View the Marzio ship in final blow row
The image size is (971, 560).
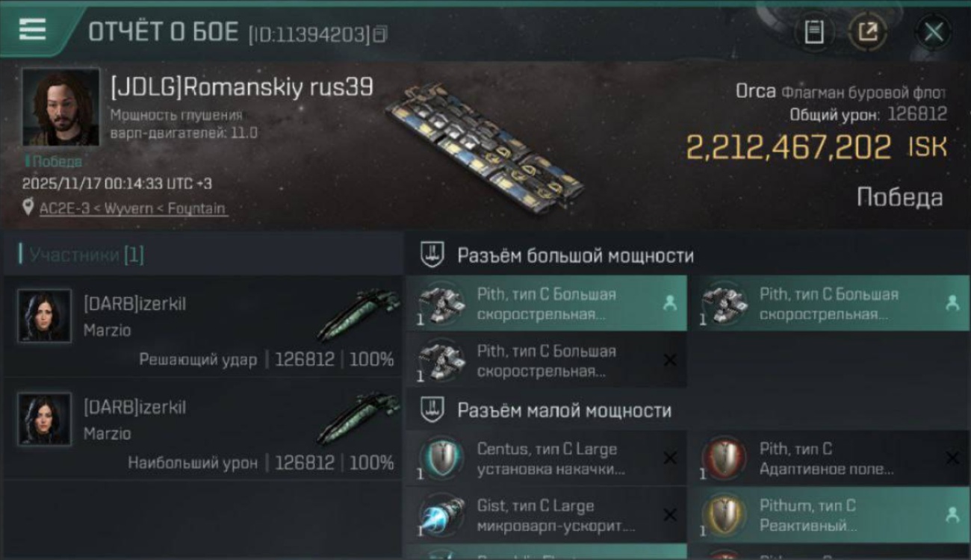tap(359, 314)
